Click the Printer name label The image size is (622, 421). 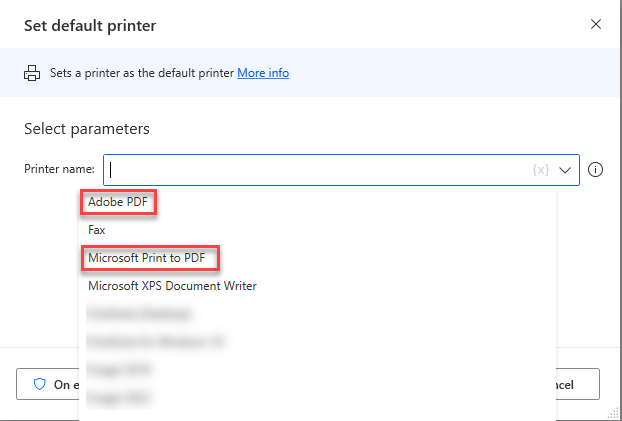(59, 169)
